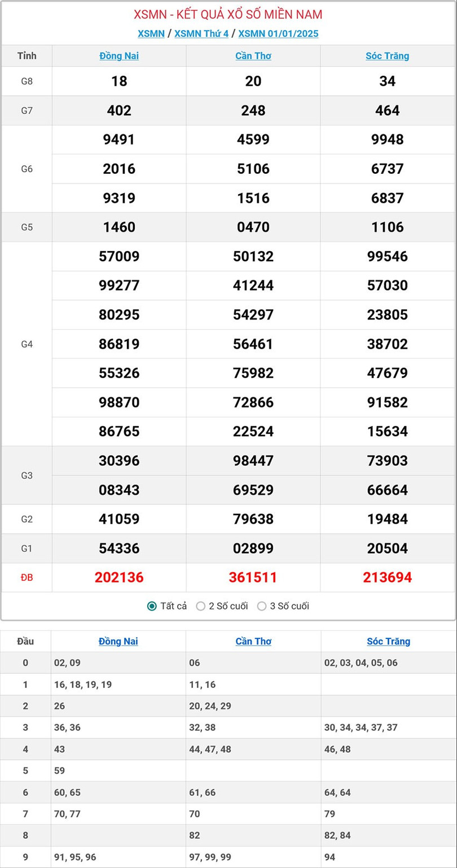Screen dimensions: 457x868
Task: Click the Cần Thơ special prize 361511
Action: coord(253,577)
